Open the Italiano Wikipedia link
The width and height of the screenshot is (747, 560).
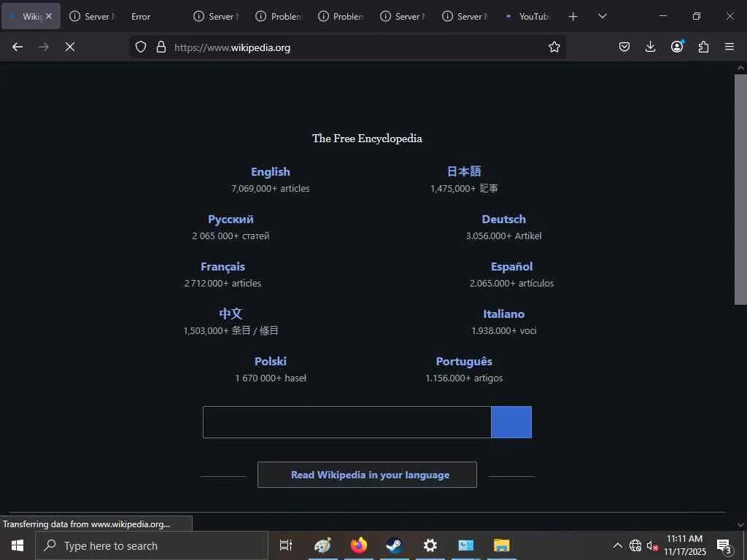503,314
